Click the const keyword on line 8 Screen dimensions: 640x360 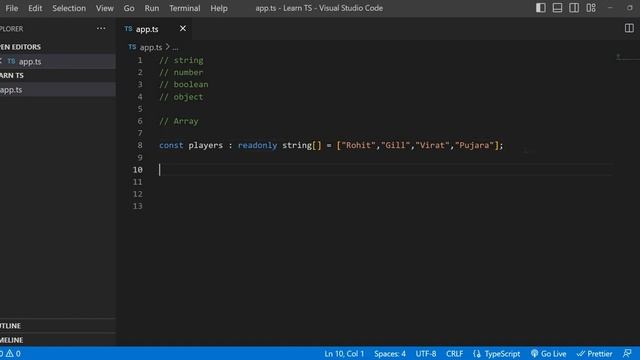point(171,145)
